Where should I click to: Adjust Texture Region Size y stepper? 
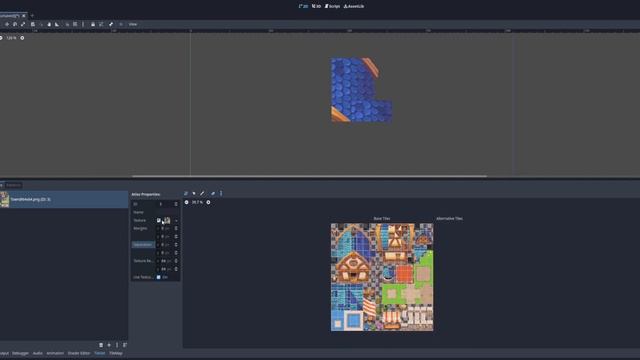point(176,269)
